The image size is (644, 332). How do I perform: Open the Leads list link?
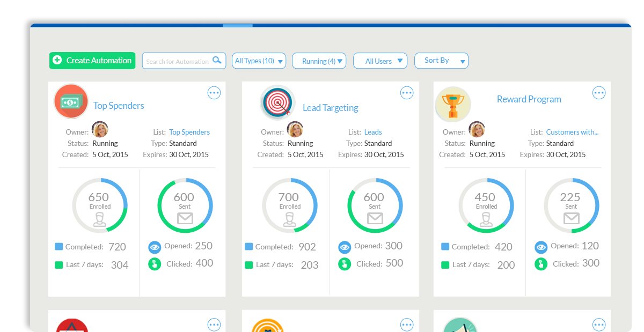pyautogui.click(x=373, y=132)
